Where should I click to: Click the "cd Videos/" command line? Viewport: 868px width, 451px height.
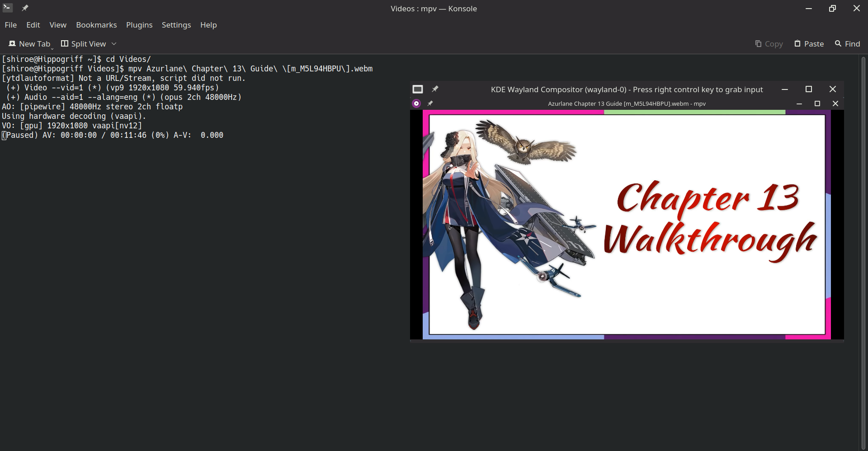pos(76,59)
